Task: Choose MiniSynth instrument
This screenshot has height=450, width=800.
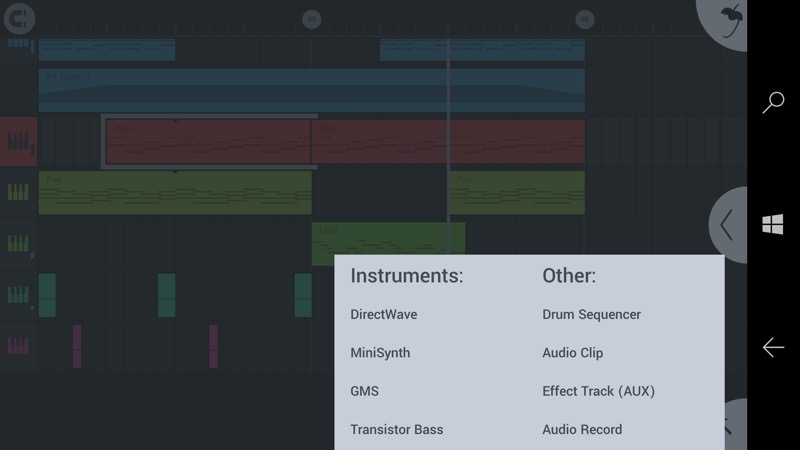Action: coord(380,353)
